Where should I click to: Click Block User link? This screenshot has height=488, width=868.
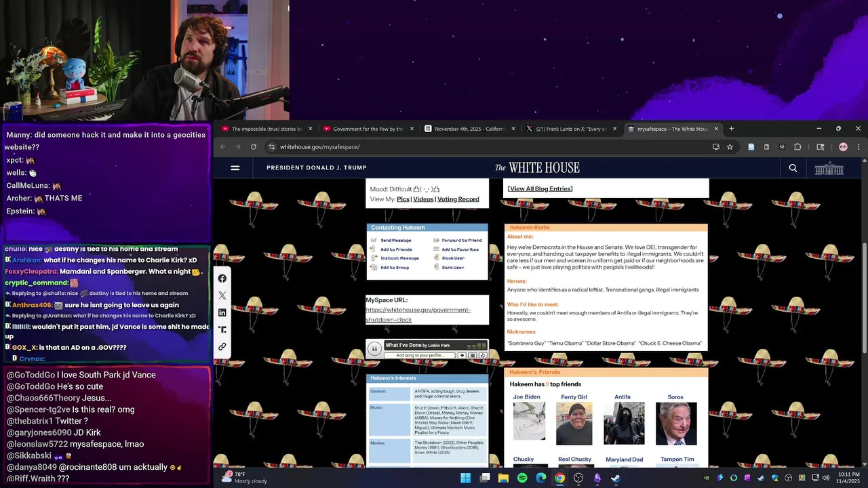453,258
